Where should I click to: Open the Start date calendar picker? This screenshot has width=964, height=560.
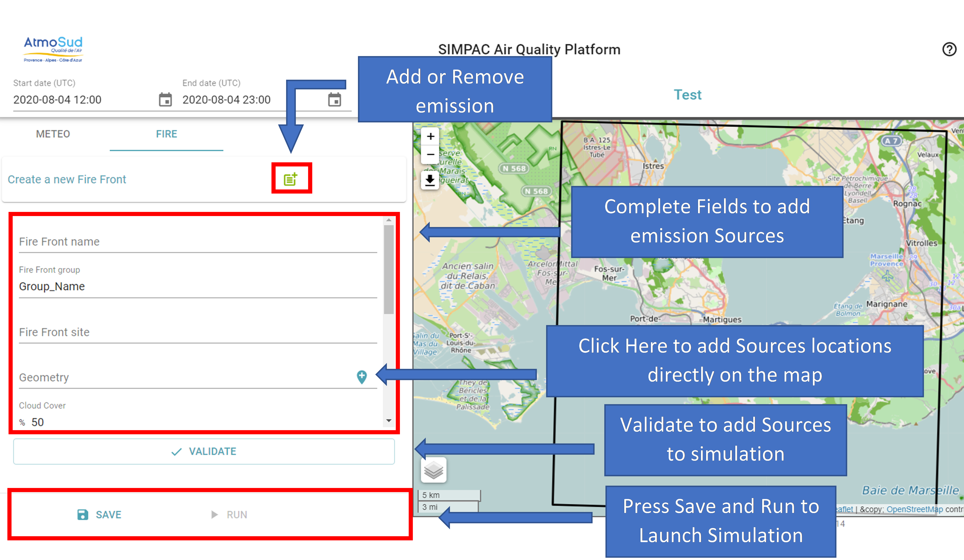pyautogui.click(x=165, y=100)
